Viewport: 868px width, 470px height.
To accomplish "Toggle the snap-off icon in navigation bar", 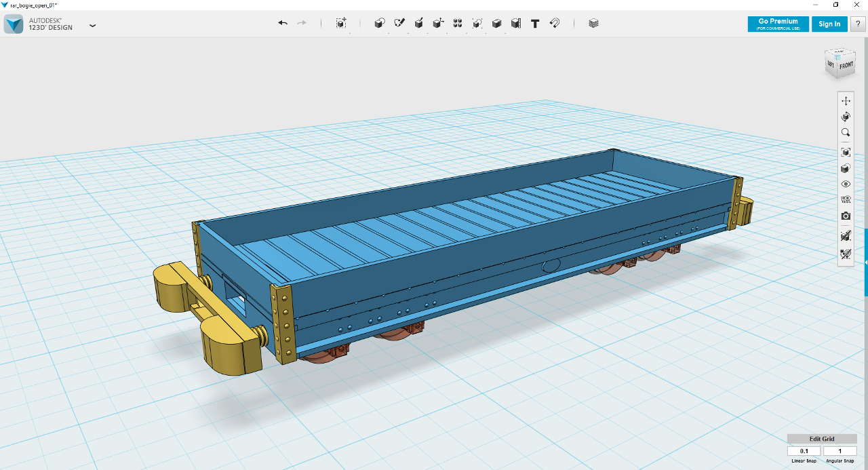I will [846, 236].
